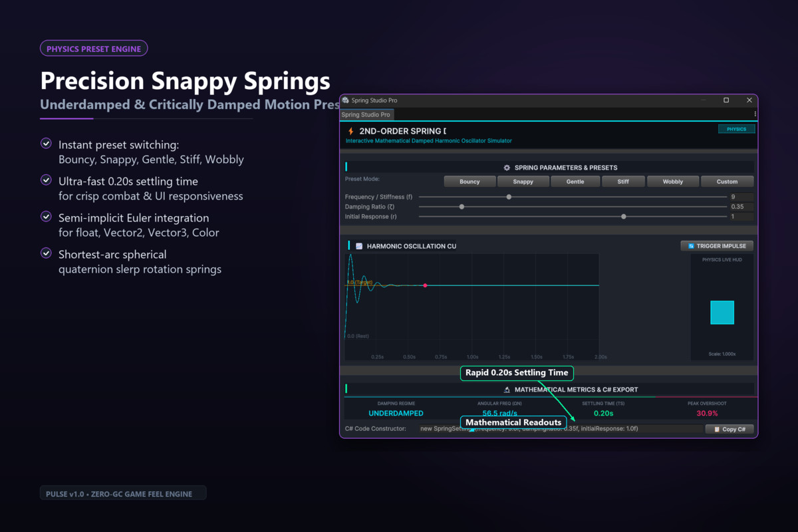Image resolution: width=798 pixels, height=532 pixels.
Task: Click the Frequency value field showing 9
Action: click(741, 197)
